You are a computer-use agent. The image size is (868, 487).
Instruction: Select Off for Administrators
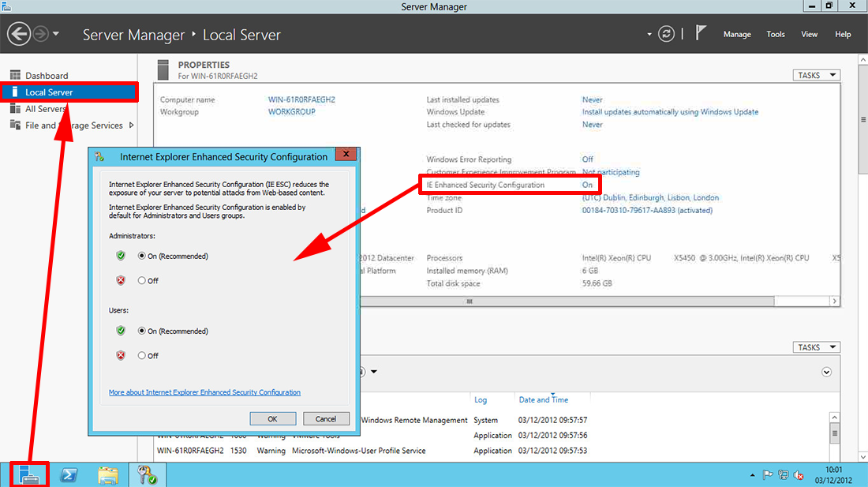[x=142, y=280]
